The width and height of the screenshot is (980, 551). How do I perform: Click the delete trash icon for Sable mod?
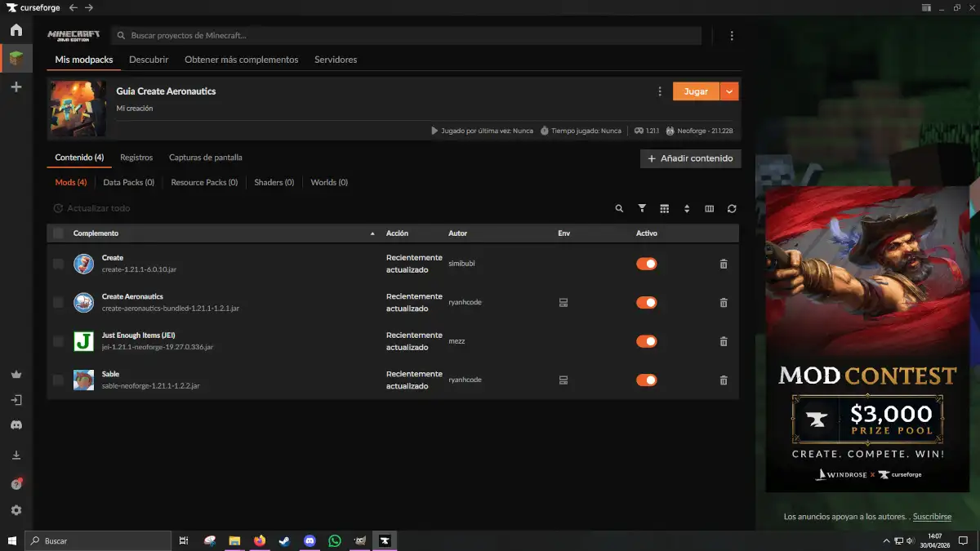pos(724,380)
